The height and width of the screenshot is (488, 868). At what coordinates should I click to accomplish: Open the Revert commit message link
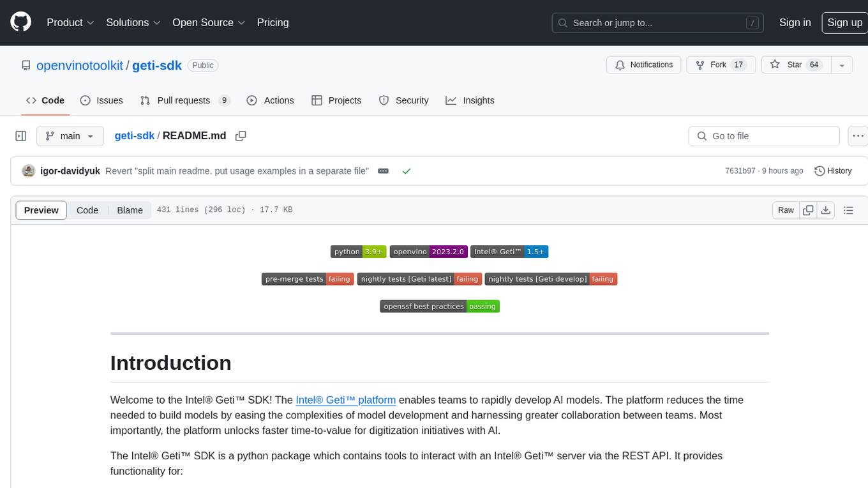[237, 171]
